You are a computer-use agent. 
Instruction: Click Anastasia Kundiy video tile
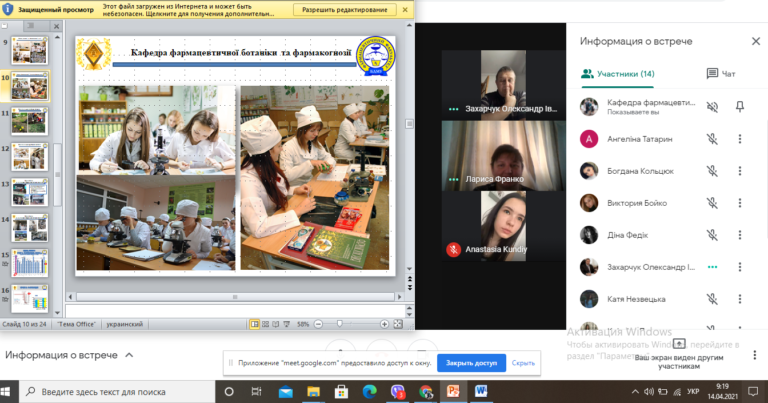coord(503,226)
